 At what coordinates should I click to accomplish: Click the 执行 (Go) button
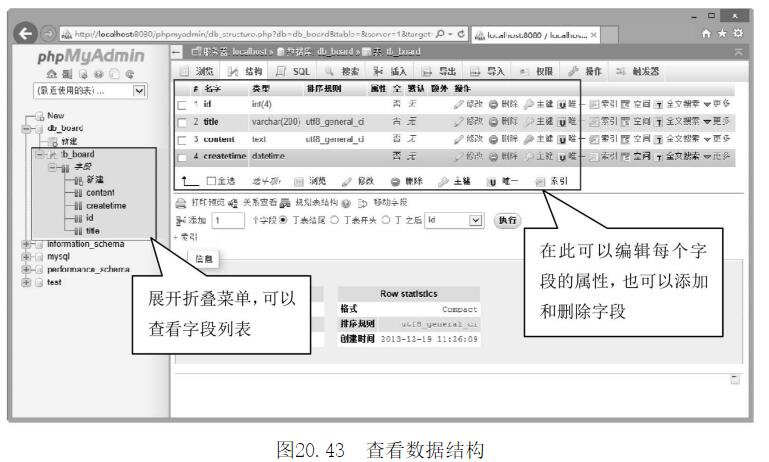coord(508,220)
